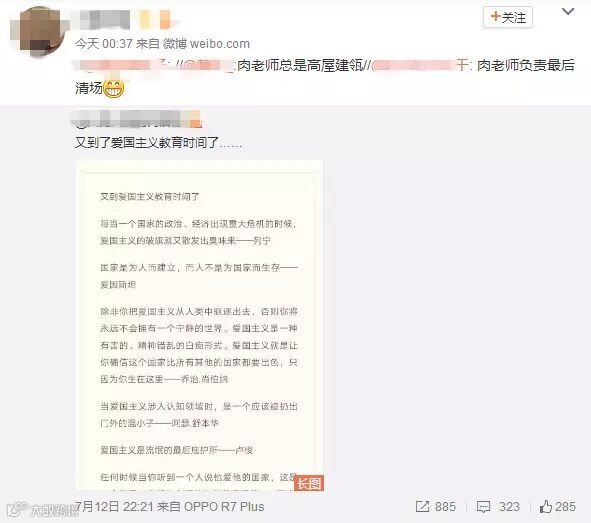Click the 285 likes count
The width and height of the screenshot is (591, 523).
tap(565, 507)
